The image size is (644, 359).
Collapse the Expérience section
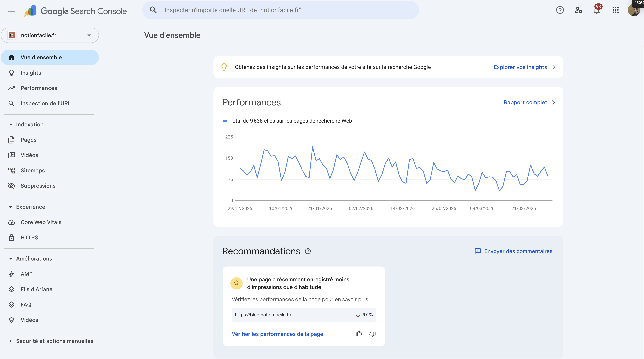pyautogui.click(x=10, y=207)
